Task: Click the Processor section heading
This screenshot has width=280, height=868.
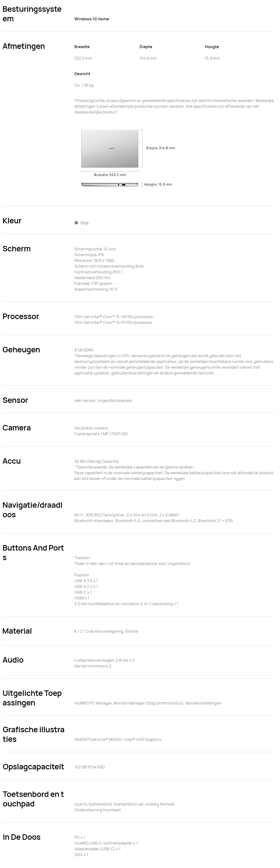Action: coord(21,316)
